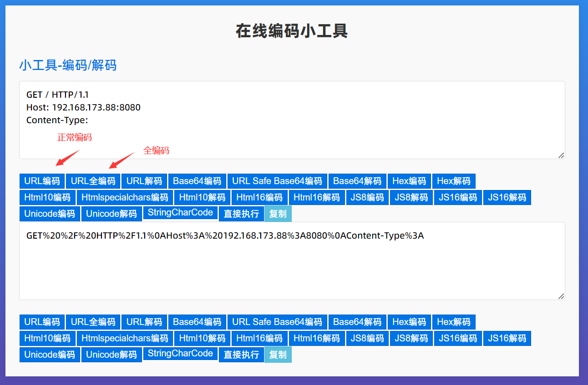Select URL Safe Base64编码 under the input textarea

click(277, 181)
